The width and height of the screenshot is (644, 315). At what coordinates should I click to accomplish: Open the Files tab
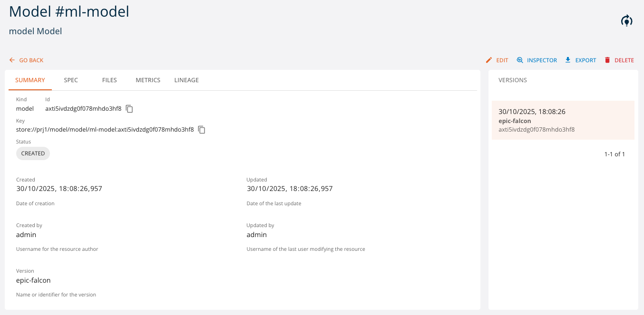click(x=109, y=80)
